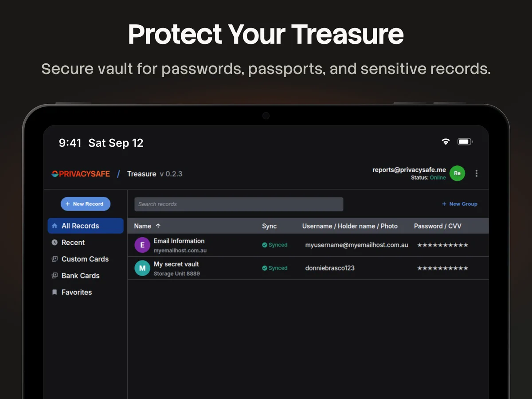Click the Sat Sep 12 date in status bar
532x399 pixels.
point(116,143)
